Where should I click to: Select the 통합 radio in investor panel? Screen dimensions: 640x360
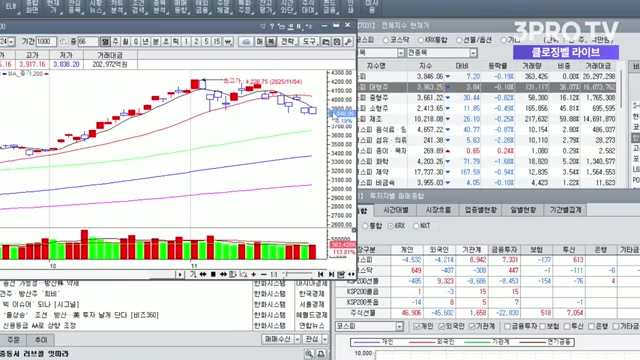click(x=365, y=226)
